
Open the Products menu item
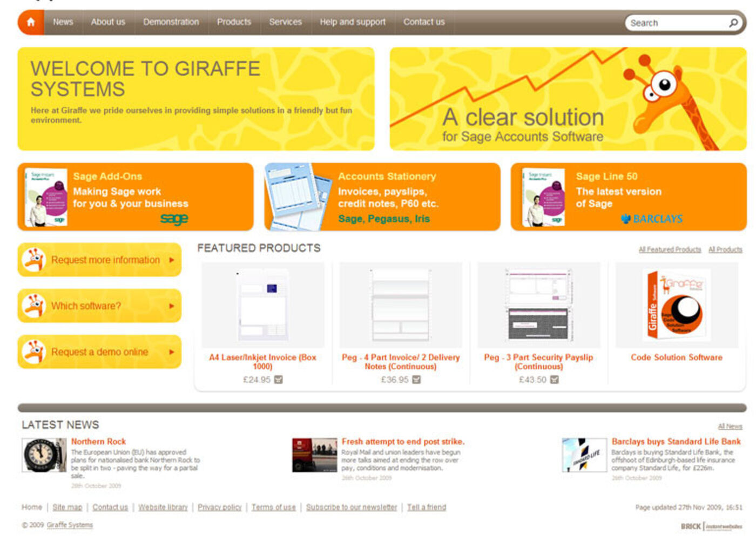pos(234,22)
